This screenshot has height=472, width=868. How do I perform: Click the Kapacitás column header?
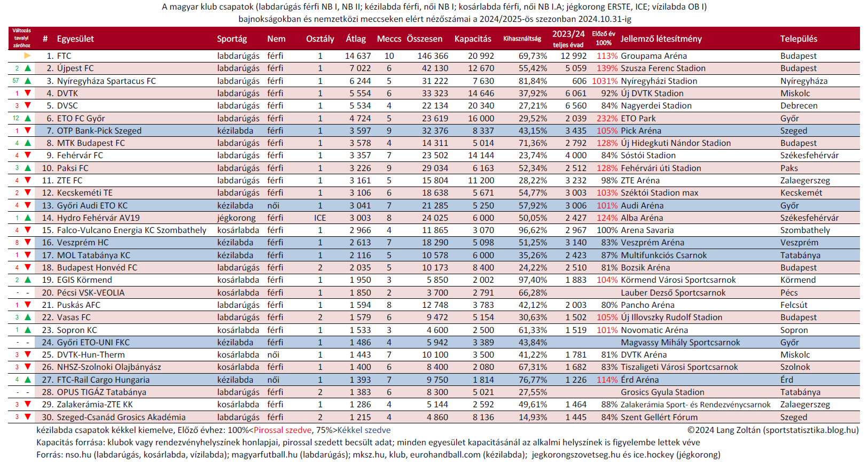click(x=473, y=38)
